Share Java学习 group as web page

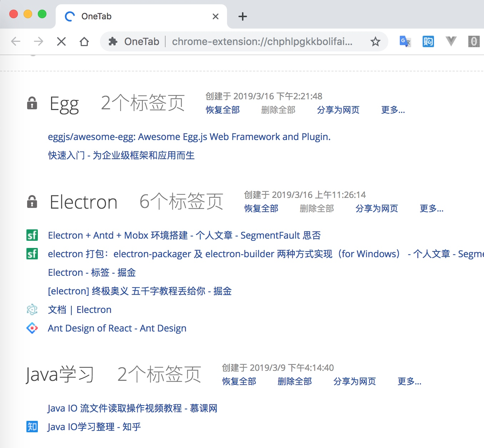tap(355, 381)
